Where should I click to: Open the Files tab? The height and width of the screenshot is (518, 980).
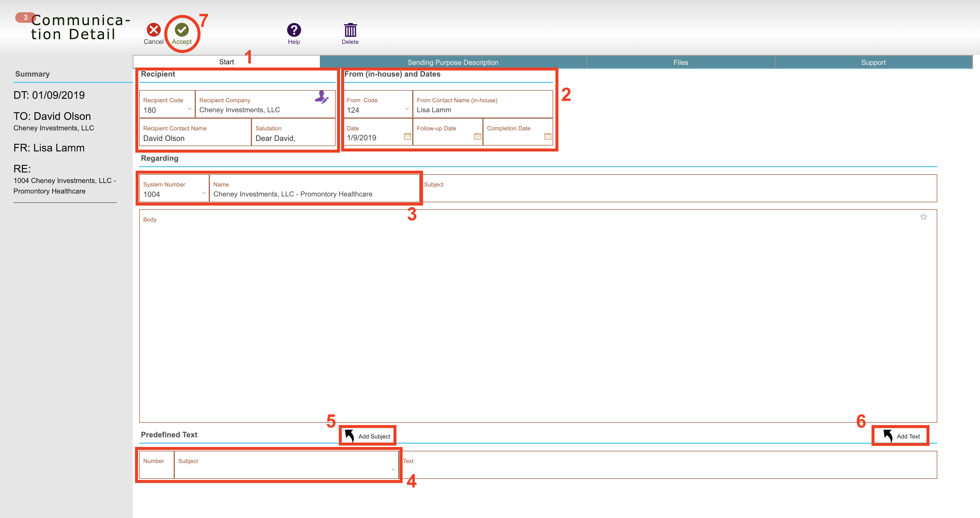(x=680, y=62)
